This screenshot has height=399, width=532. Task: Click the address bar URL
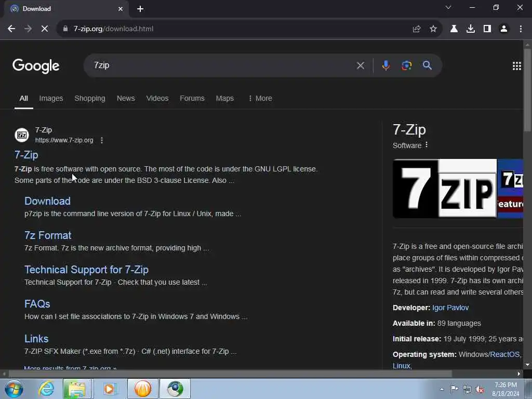[113, 29]
